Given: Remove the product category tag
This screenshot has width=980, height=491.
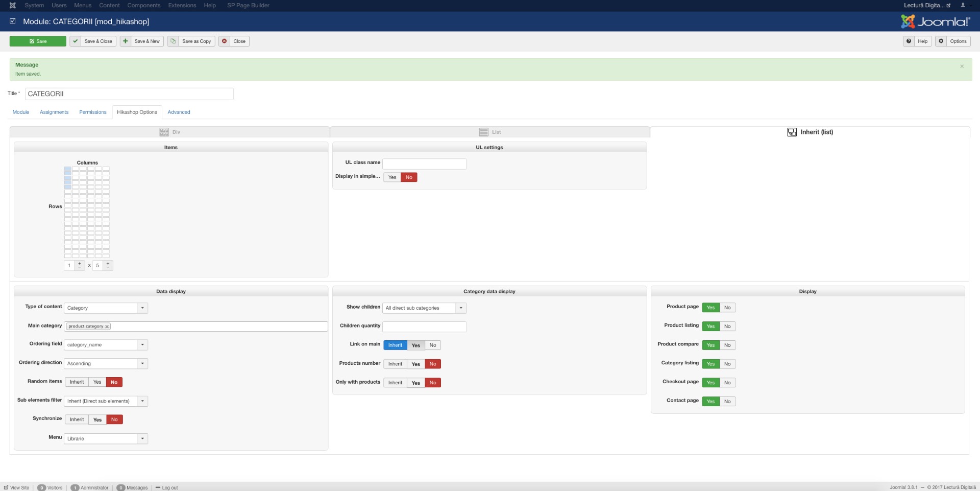Looking at the screenshot, I should [x=107, y=326].
